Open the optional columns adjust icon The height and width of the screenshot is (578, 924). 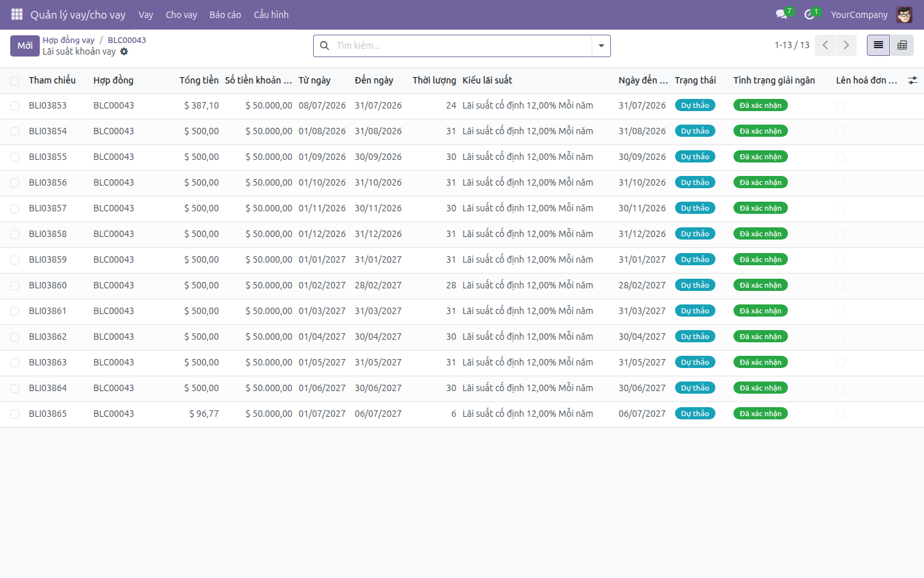click(x=912, y=80)
